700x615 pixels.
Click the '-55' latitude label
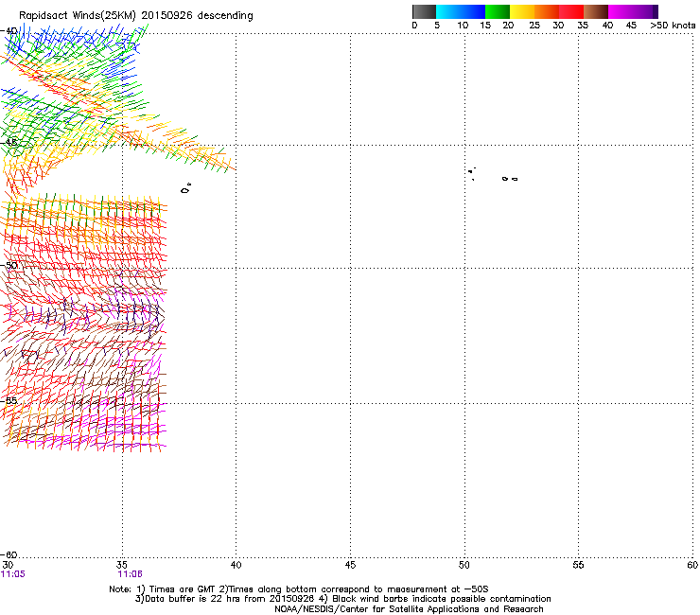[x=9, y=400]
